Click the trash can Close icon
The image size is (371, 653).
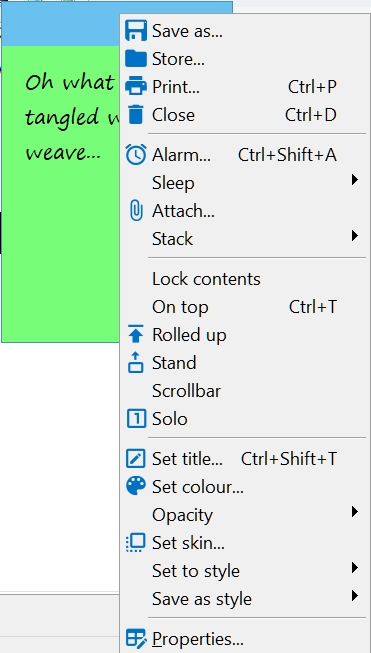pyautogui.click(x=136, y=115)
